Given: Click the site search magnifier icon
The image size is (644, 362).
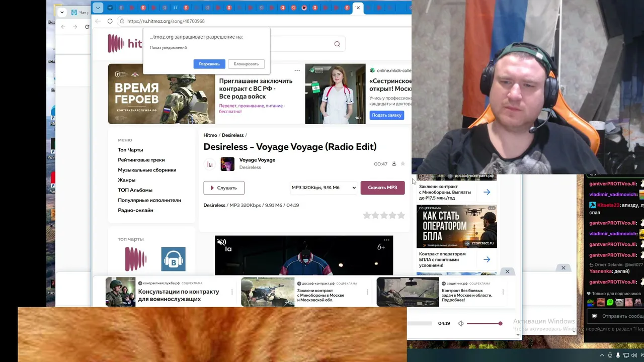Looking at the screenshot, I should tap(337, 44).
